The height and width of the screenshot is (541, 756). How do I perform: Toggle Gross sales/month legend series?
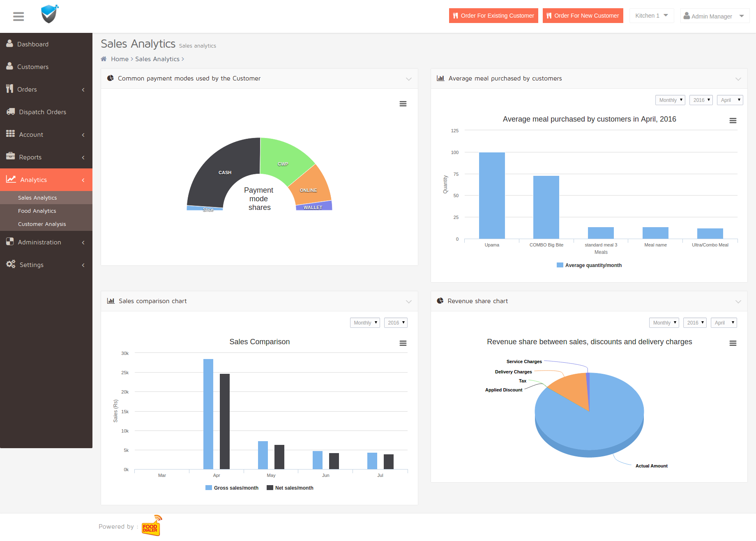point(232,488)
